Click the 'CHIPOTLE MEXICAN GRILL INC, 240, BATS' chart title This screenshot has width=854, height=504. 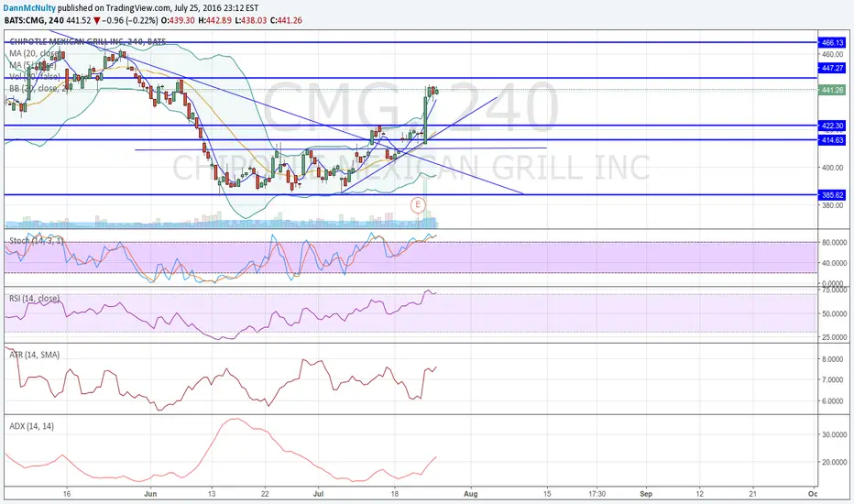(88, 42)
